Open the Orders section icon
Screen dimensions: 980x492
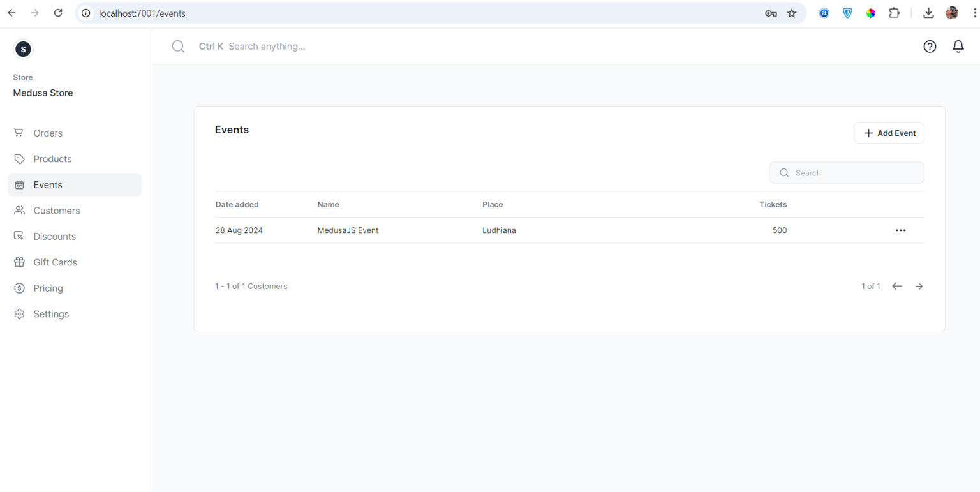click(x=19, y=133)
